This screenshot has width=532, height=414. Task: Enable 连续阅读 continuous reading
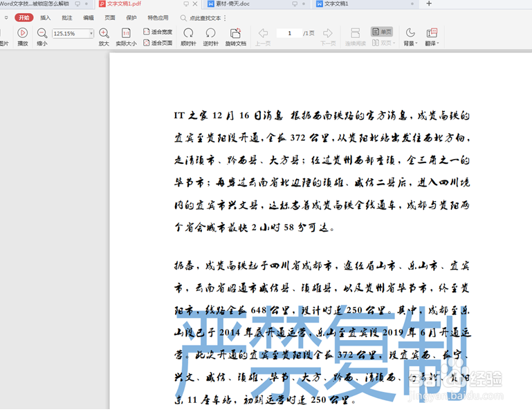pyautogui.click(x=355, y=37)
